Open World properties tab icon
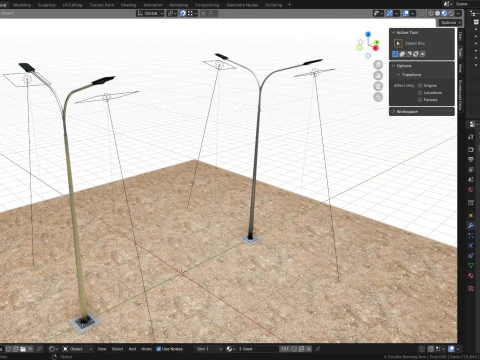 [471, 189]
